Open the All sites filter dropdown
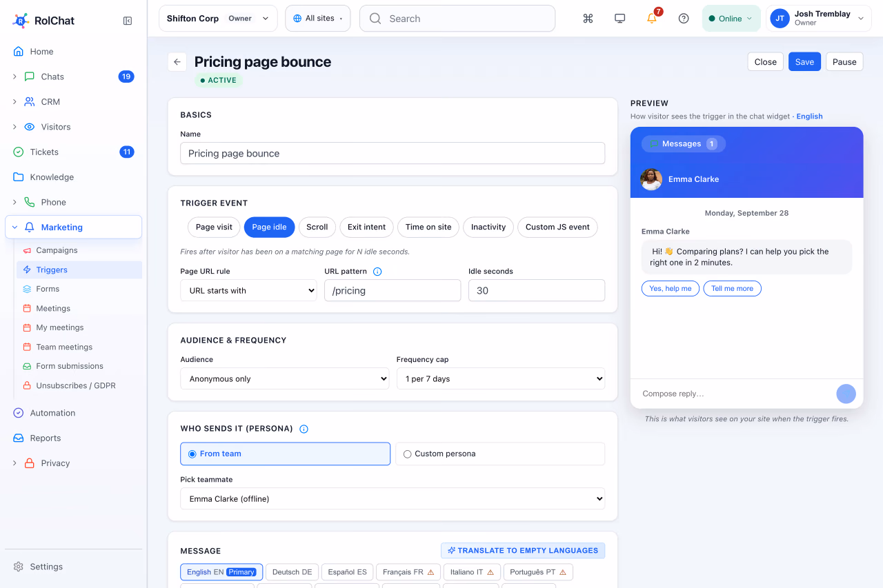 point(317,19)
